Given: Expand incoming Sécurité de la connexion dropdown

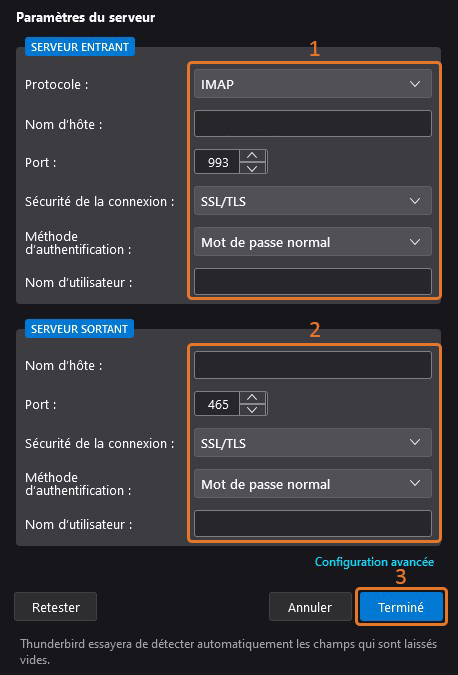Looking at the screenshot, I should click(313, 201).
